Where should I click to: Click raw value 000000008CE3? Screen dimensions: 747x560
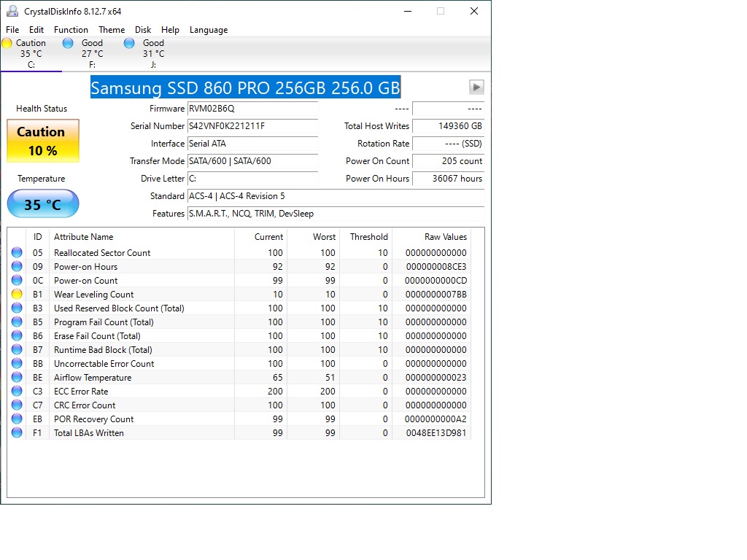click(x=436, y=267)
